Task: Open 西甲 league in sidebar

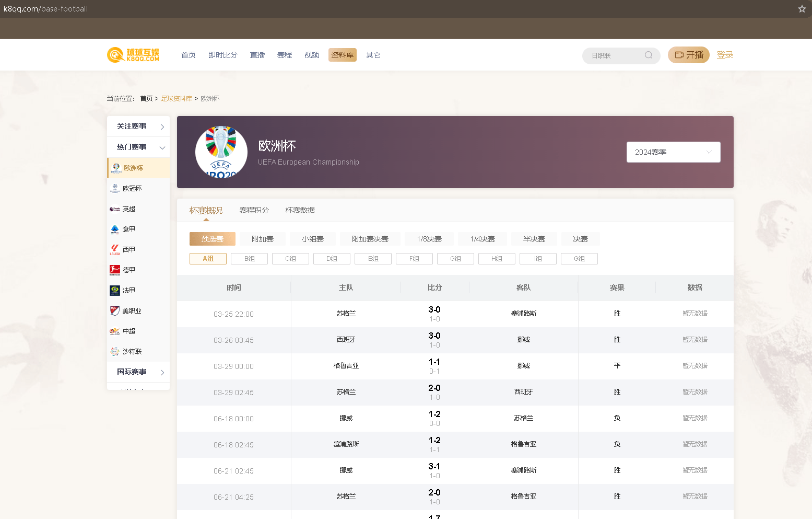Action: 128,250
